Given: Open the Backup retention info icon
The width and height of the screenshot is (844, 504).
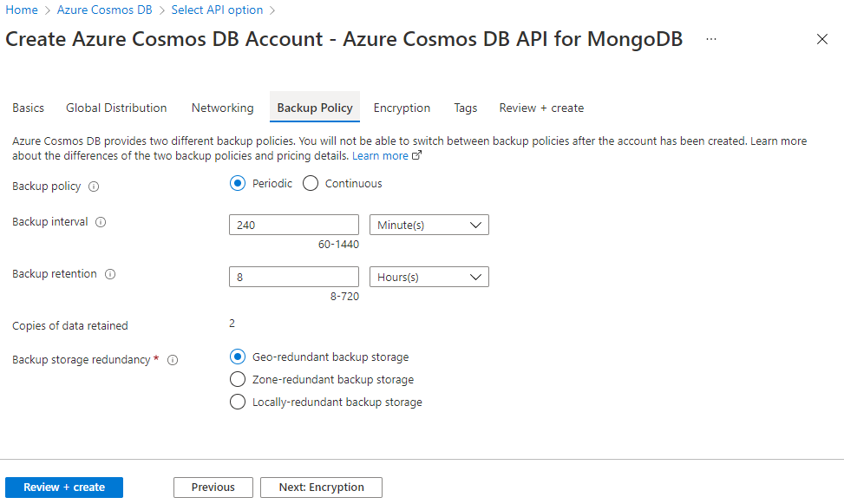Looking at the screenshot, I should pyautogui.click(x=110, y=274).
